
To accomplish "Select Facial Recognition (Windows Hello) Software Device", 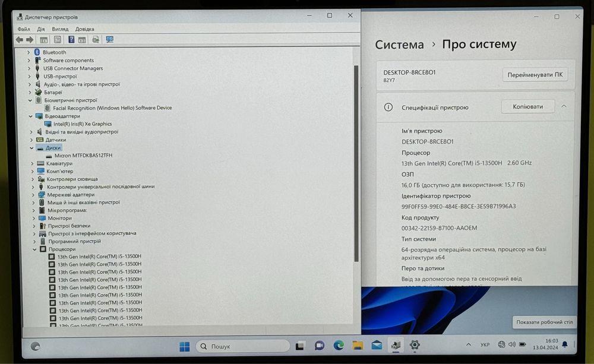I will pyautogui.click(x=112, y=108).
